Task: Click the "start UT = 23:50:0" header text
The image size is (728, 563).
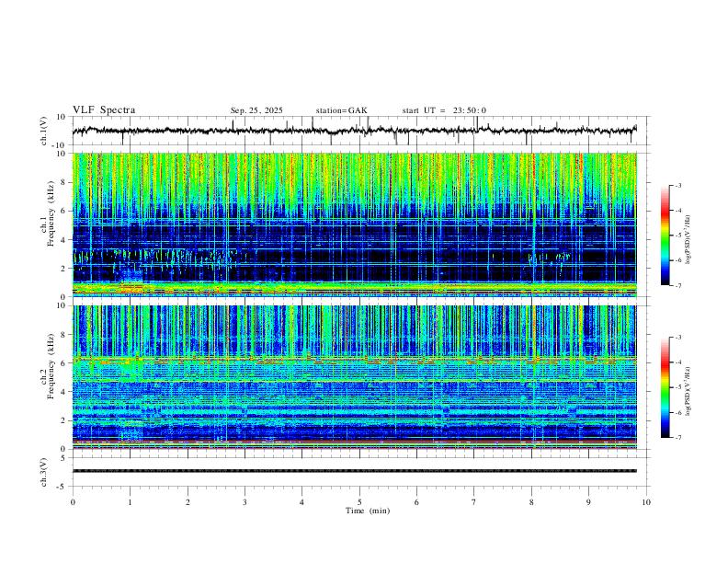Action: (x=444, y=110)
